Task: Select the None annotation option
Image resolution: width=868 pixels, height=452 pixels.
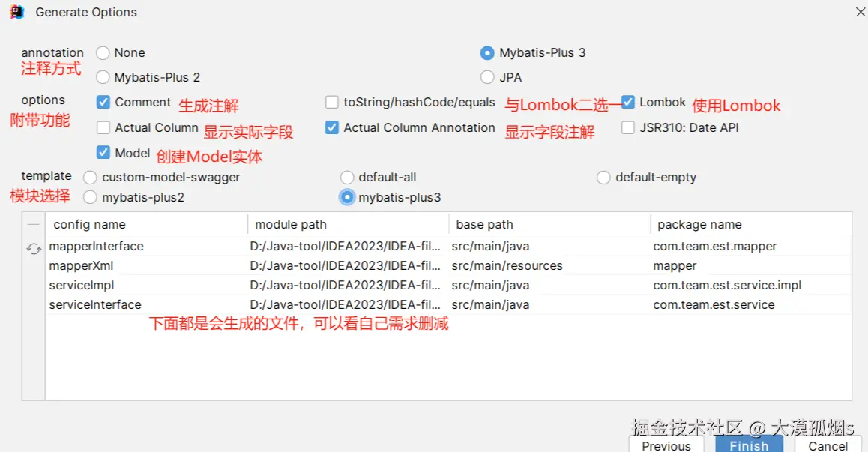Action: [x=103, y=53]
